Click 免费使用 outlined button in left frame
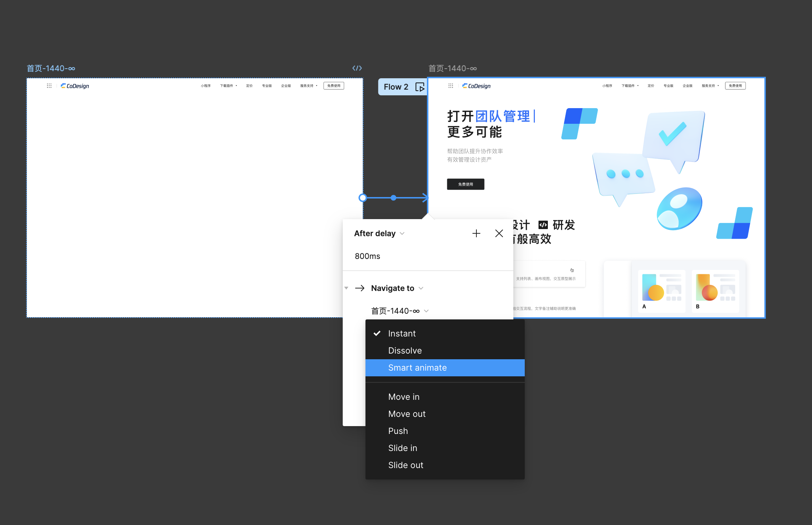Viewport: 812px width, 525px height. [334, 86]
